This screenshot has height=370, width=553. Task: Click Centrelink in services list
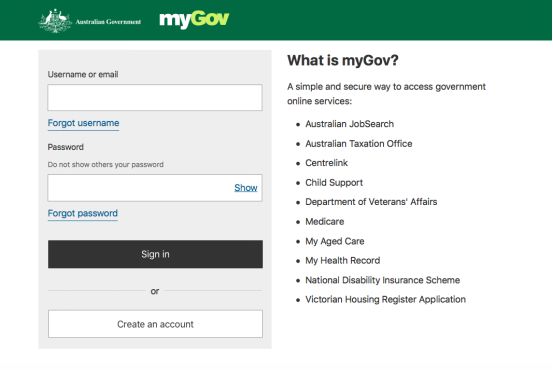(326, 163)
